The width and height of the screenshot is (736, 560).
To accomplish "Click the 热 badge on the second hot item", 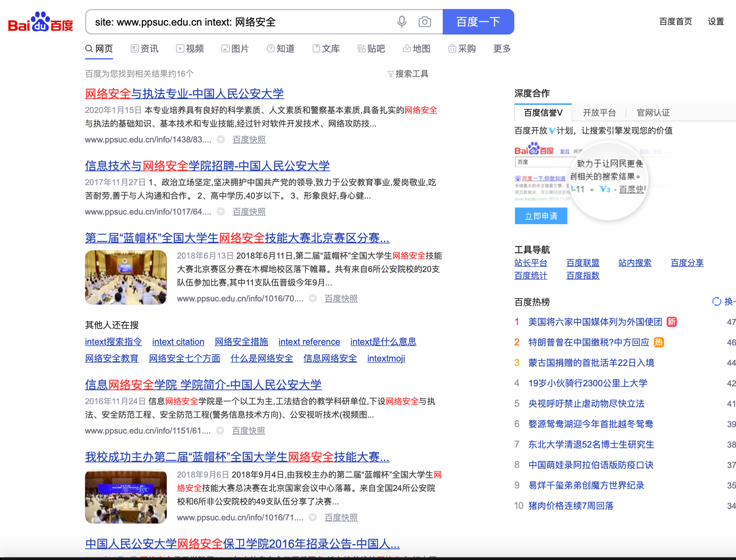I will (x=659, y=342).
